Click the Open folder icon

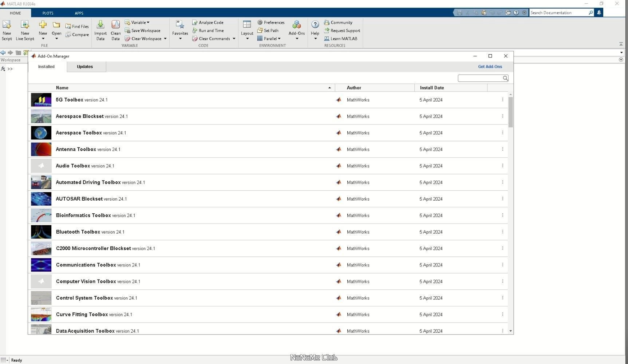coord(56,25)
